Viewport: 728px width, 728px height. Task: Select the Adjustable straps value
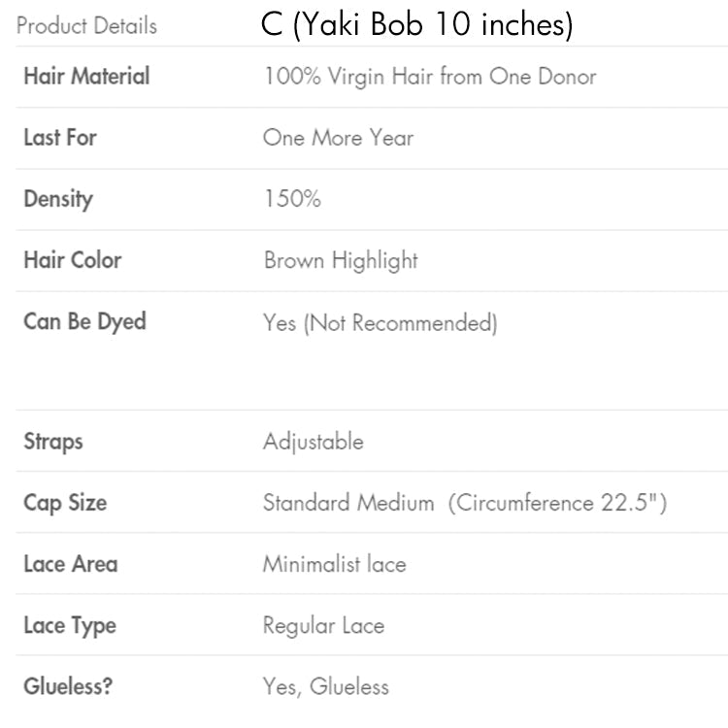tap(313, 442)
